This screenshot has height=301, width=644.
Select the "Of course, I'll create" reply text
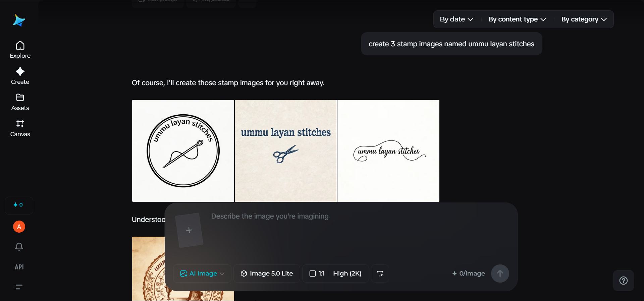click(228, 83)
